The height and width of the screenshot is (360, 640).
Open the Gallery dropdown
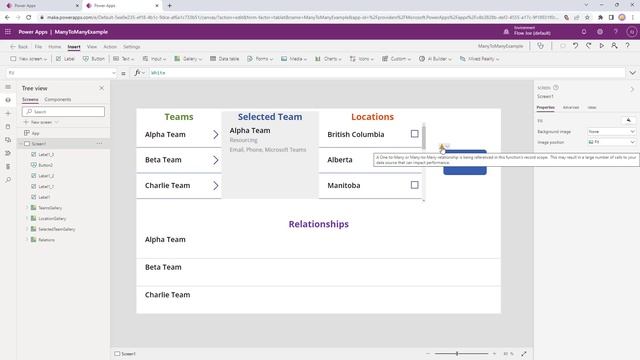pos(188,59)
